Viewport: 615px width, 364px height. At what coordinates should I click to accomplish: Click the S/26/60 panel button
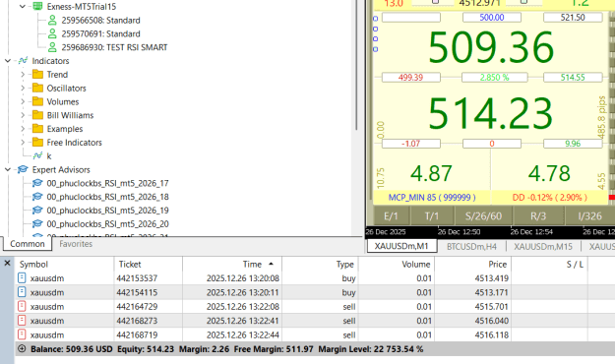point(483,216)
